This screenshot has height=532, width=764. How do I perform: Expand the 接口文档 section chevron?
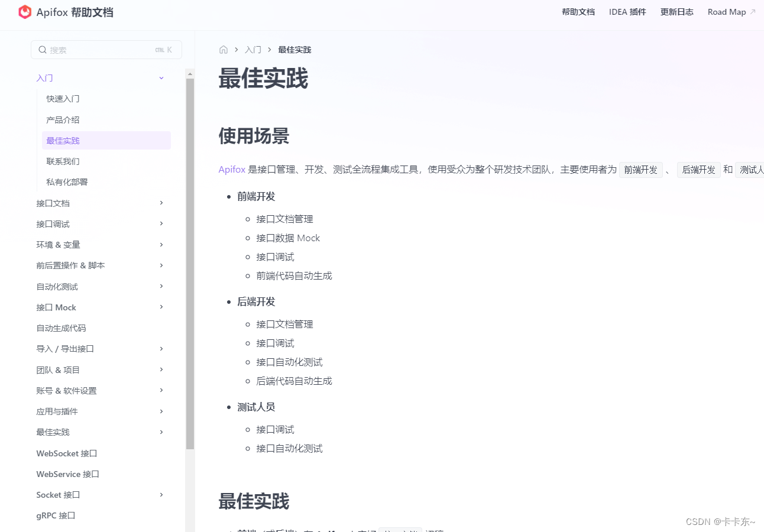click(161, 203)
